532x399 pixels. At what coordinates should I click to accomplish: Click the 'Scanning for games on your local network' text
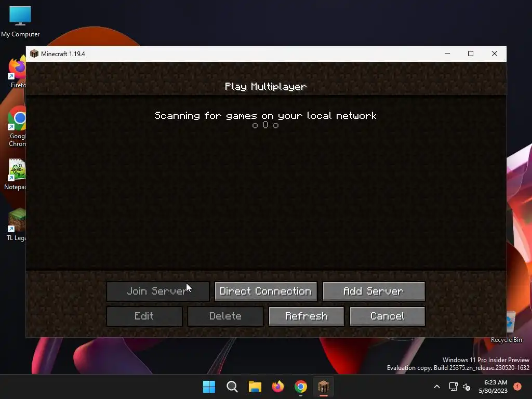coord(265,116)
